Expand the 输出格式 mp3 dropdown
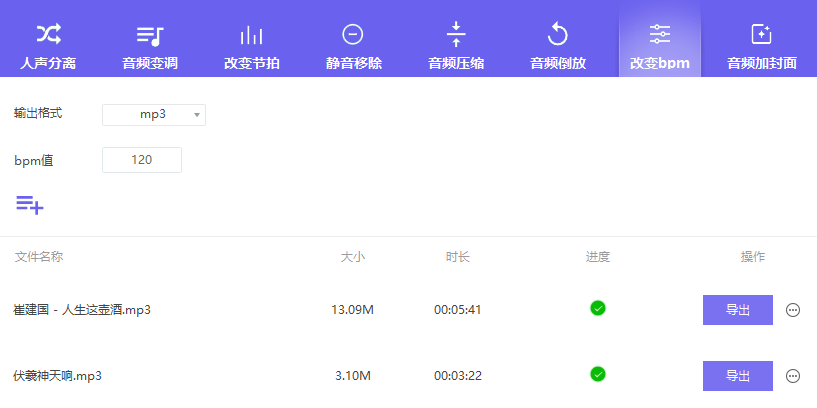This screenshot has height=408, width=817. click(154, 115)
